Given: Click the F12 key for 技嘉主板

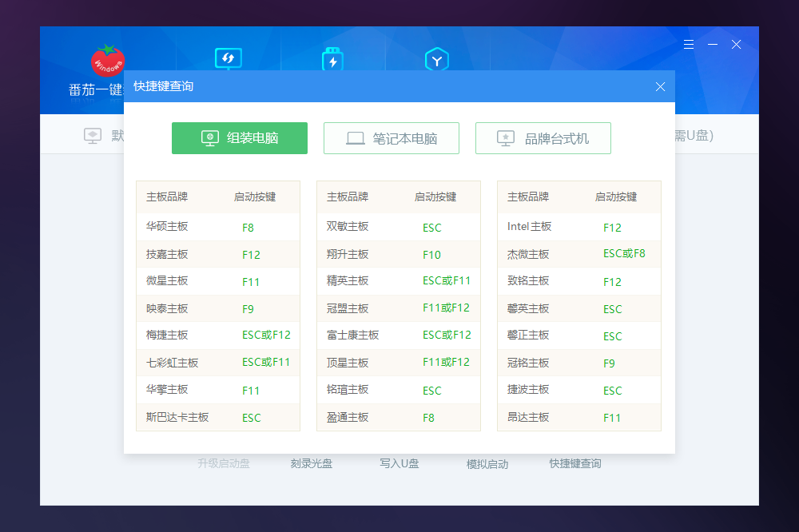Looking at the screenshot, I should coord(251,255).
